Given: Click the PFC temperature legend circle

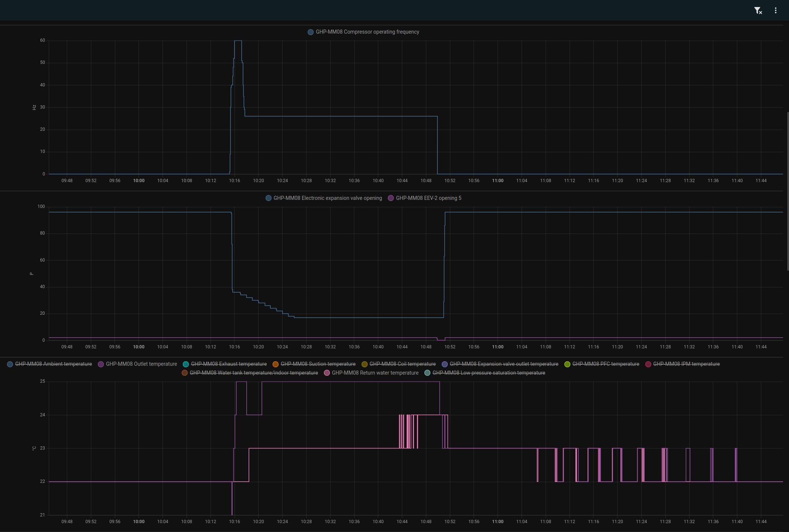Looking at the screenshot, I should (567, 364).
